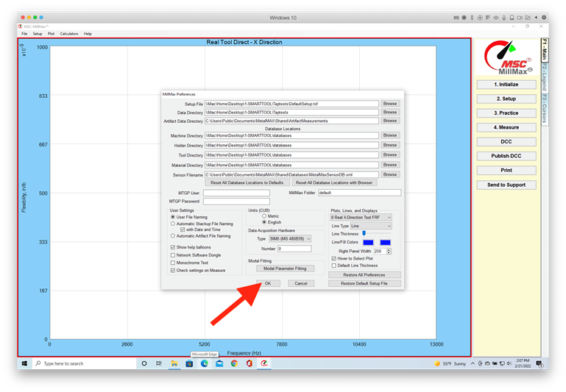Select the MillMax icon in taskbar
The width and height of the screenshot is (566, 392).
pyautogui.click(x=264, y=363)
